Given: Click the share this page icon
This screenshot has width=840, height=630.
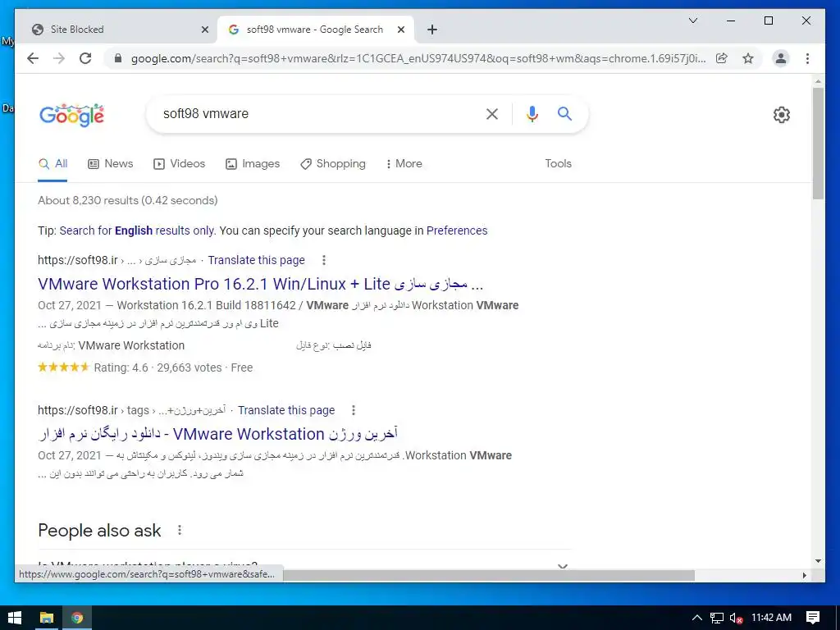Looking at the screenshot, I should tap(722, 58).
